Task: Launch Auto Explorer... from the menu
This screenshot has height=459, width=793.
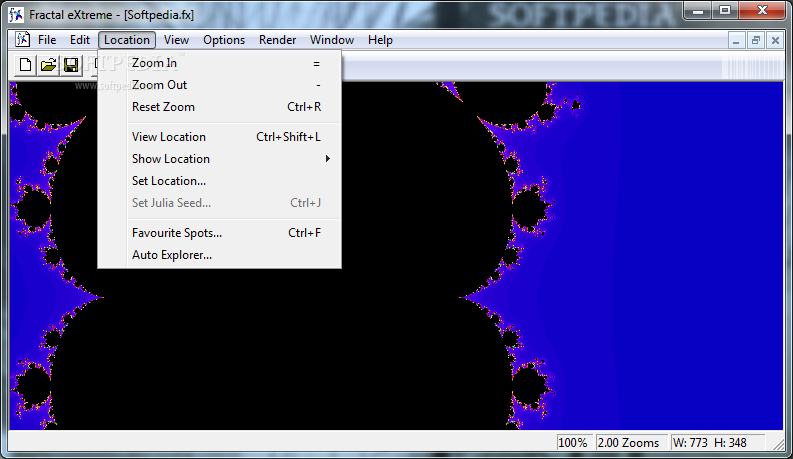Action: (x=219, y=255)
